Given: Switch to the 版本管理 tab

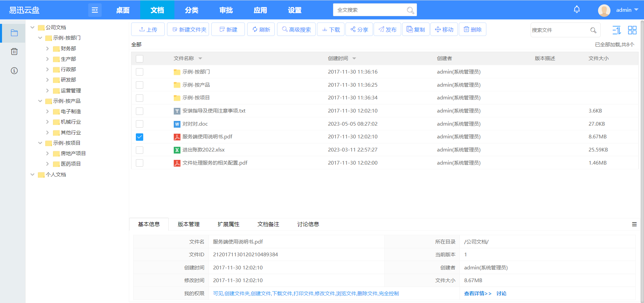Looking at the screenshot, I should point(189,224).
